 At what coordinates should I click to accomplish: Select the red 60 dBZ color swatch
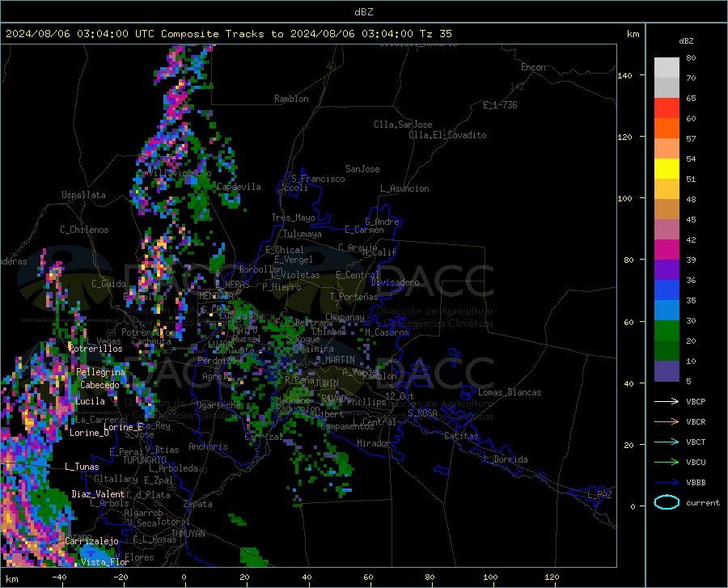(667, 108)
